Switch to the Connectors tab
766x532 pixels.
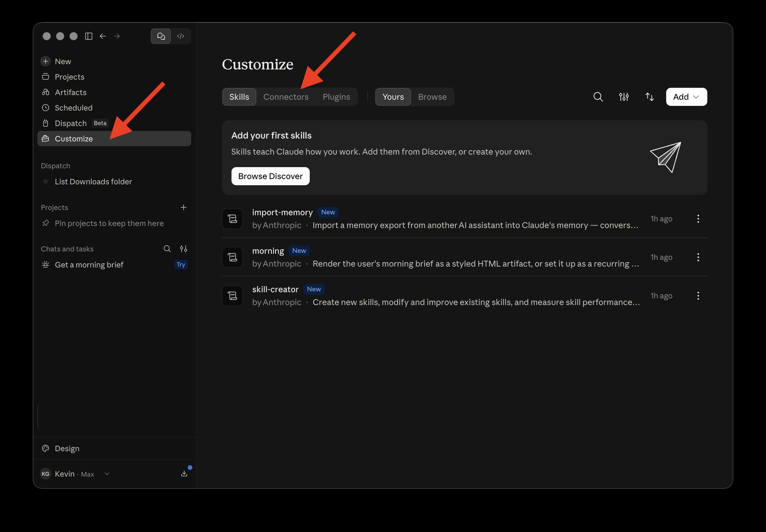[x=286, y=97]
